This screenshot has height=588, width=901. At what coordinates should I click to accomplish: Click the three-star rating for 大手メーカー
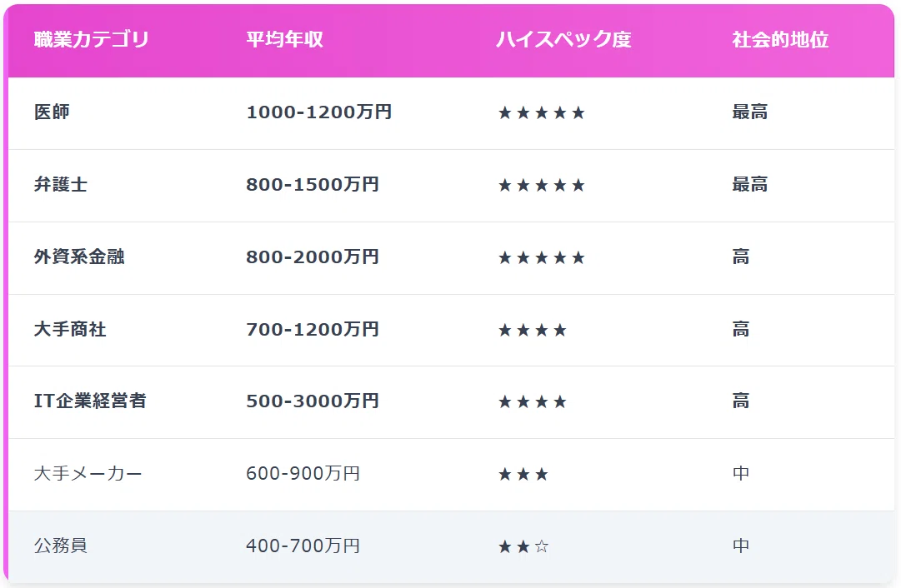tap(523, 474)
